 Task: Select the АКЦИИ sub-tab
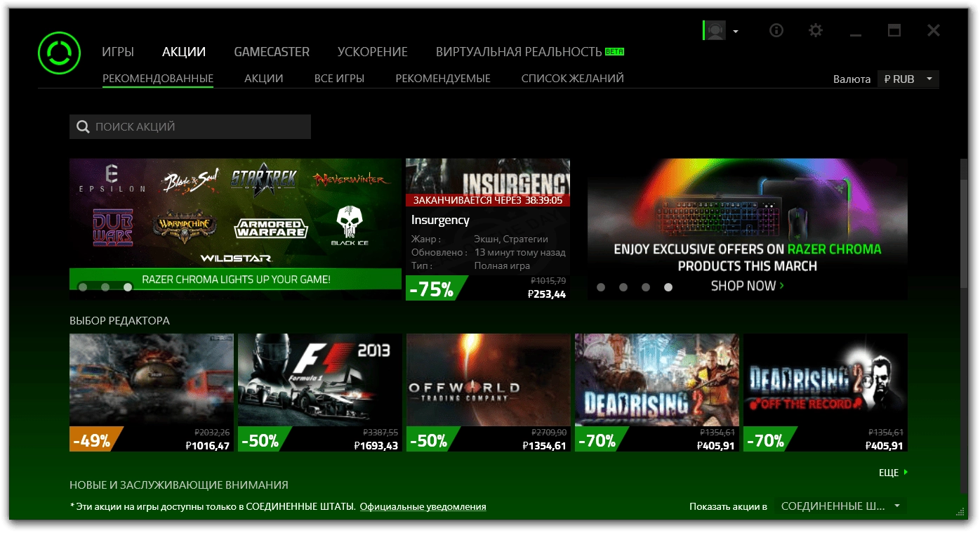[264, 79]
